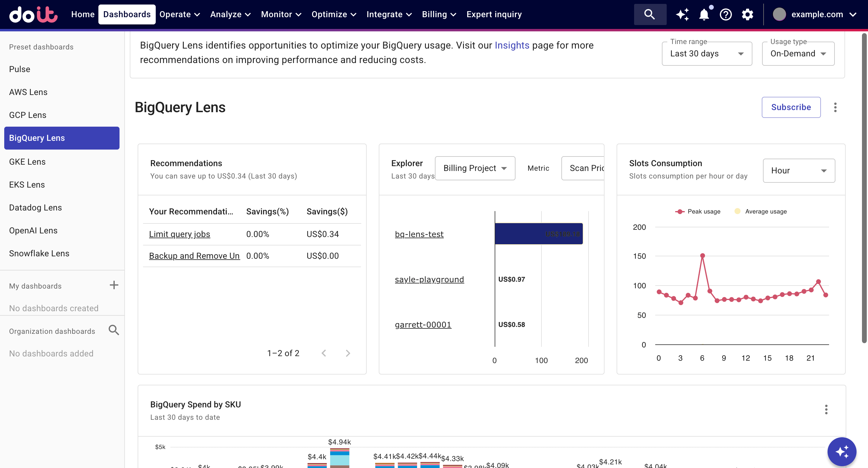This screenshot has height=468, width=868.
Task: Open garrett-00001 project link
Action: tap(423, 324)
